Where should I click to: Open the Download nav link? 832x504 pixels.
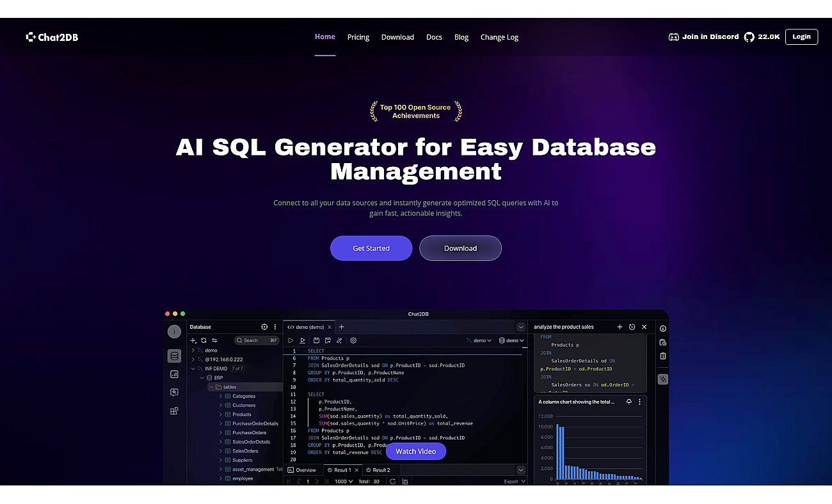[x=397, y=37]
